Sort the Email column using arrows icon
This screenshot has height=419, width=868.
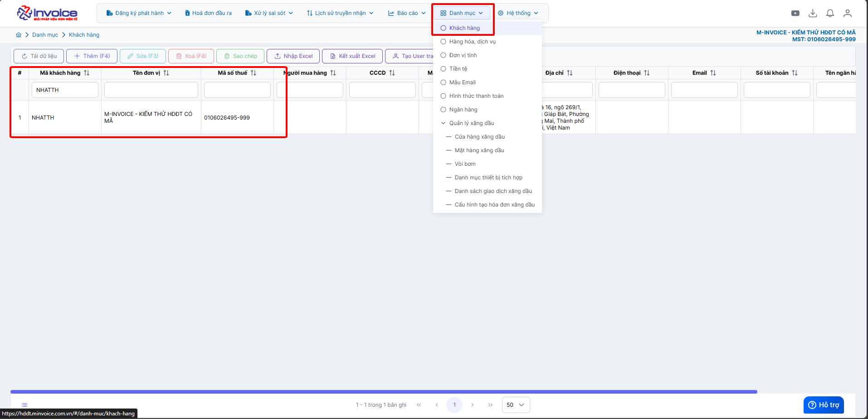coord(713,73)
